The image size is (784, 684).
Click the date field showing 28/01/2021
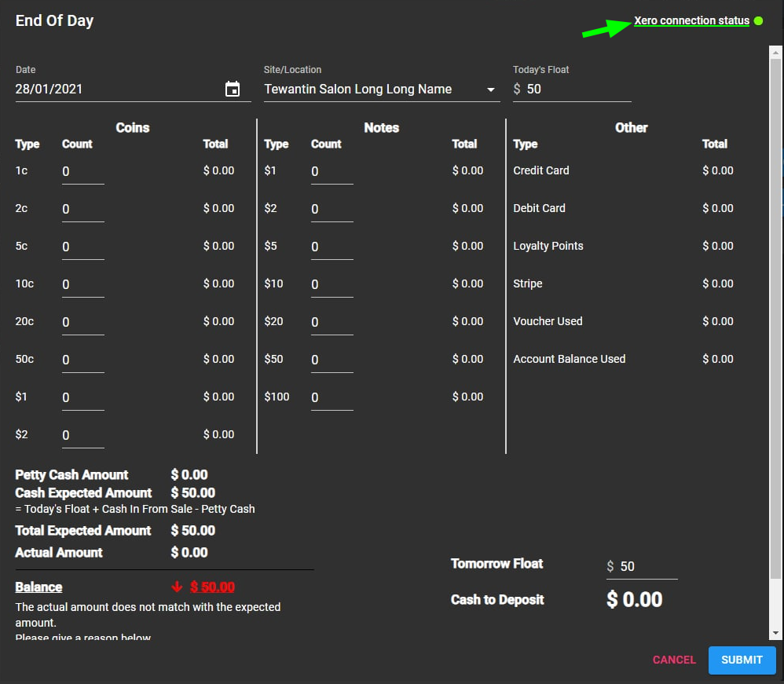[118, 90]
